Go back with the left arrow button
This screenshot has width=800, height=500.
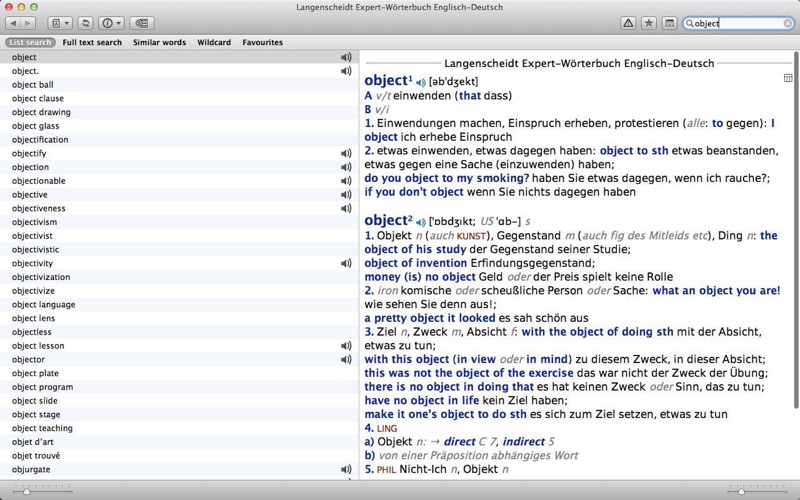coord(13,23)
